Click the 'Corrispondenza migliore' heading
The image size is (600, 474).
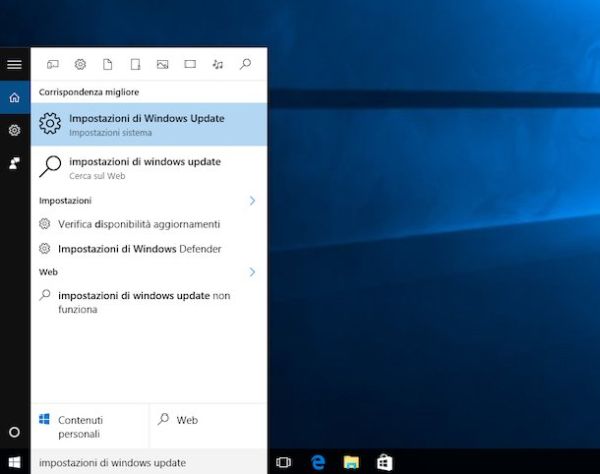tap(89, 92)
